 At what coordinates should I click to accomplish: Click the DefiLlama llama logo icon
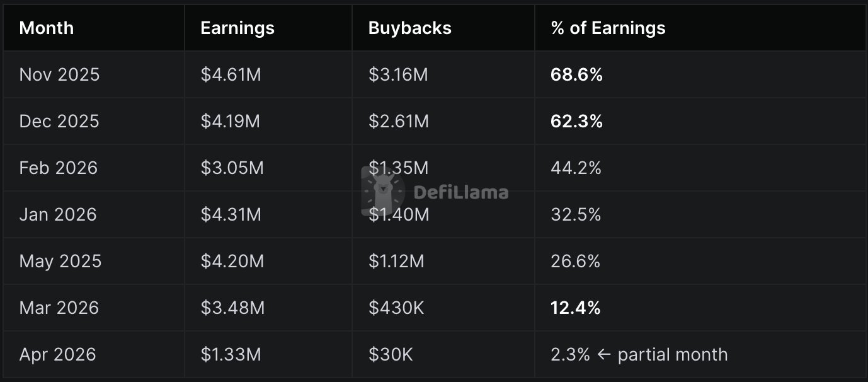(x=383, y=191)
